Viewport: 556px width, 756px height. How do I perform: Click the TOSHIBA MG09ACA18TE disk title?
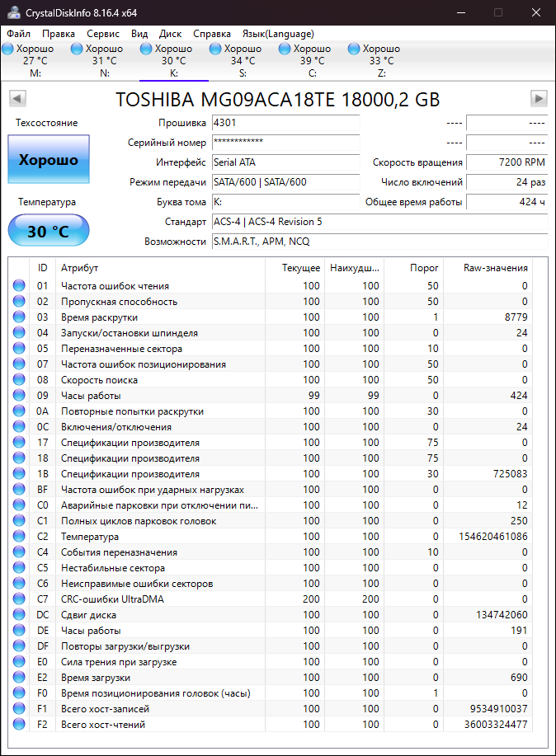tap(277, 99)
